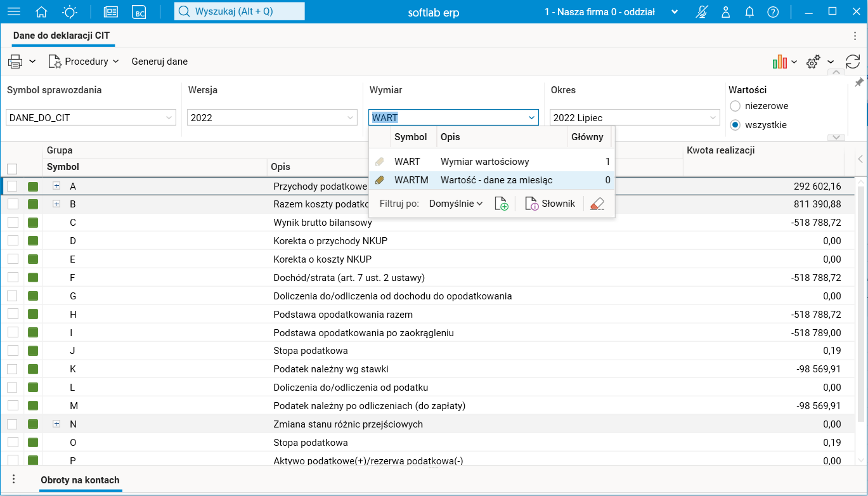The image size is (868, 496).
Task: Click the green status square of row K
Action: pyautogui.click(x=33, y=369)
